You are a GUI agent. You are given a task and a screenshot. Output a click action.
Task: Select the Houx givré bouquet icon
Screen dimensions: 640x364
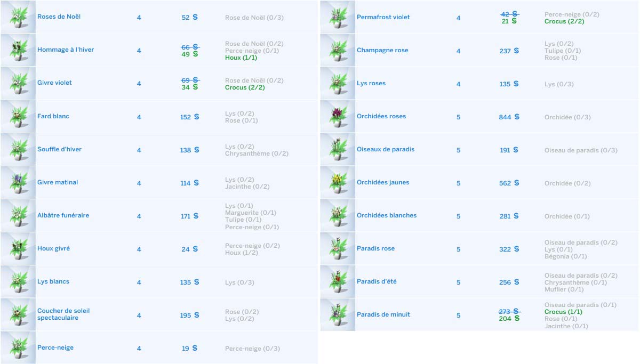[x=18, y=249]
